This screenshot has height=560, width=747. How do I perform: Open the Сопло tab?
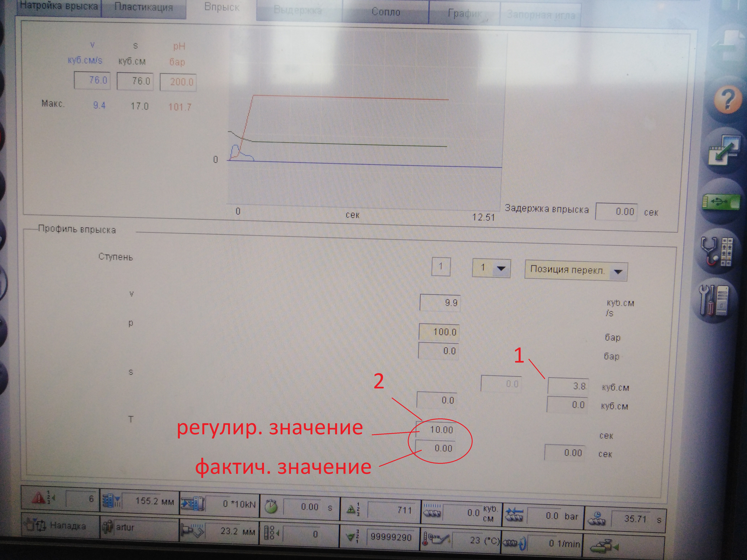click(386, 12)
